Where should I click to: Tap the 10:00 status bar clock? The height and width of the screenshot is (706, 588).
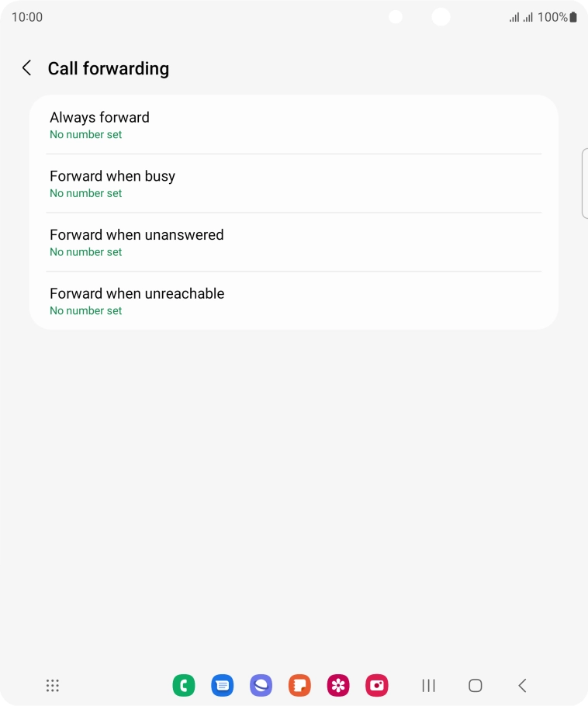(27, 17)
